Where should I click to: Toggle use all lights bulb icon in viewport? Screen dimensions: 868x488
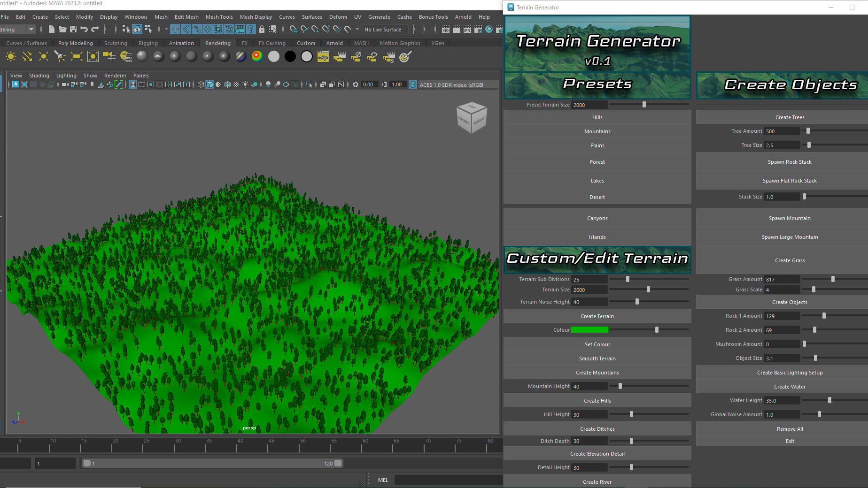tap(245, 84)
